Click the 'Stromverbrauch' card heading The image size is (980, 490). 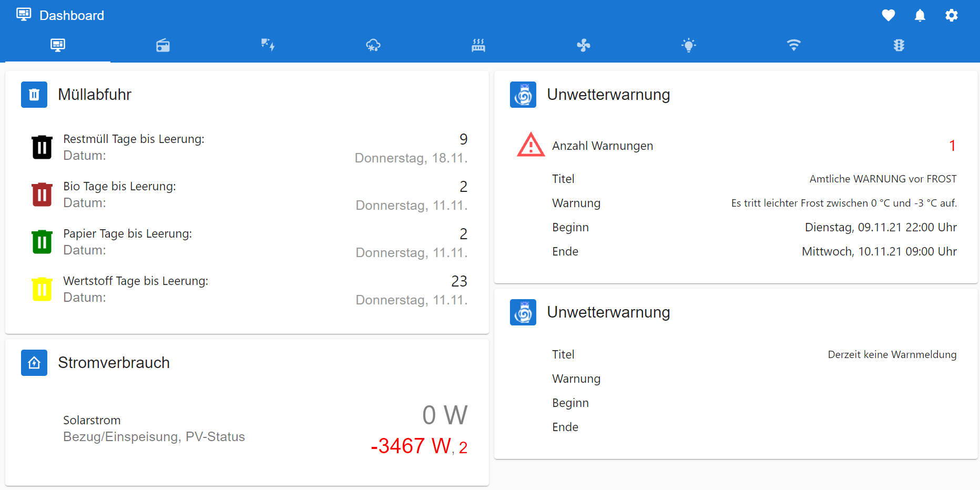[x=114, y=363]
